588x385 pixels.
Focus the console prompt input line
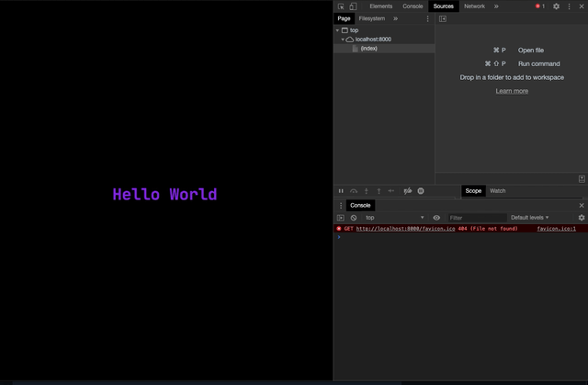463,237
